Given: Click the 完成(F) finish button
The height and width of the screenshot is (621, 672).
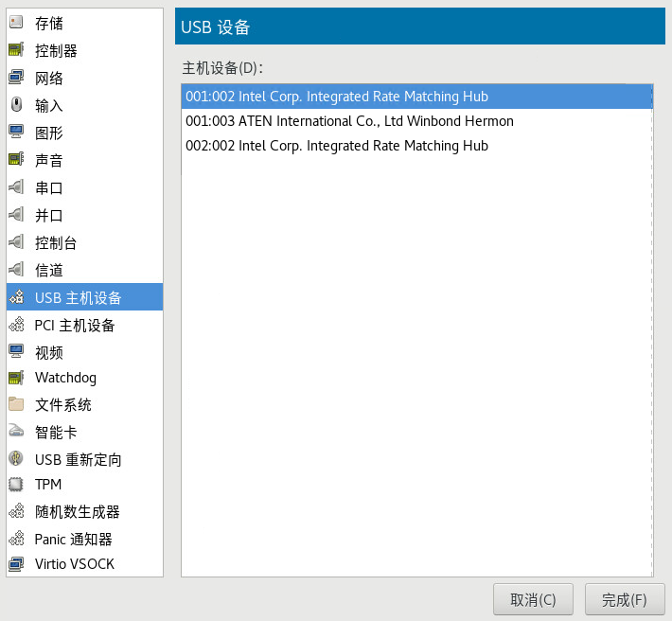Looking at the screenshot, I should point(625,599).
